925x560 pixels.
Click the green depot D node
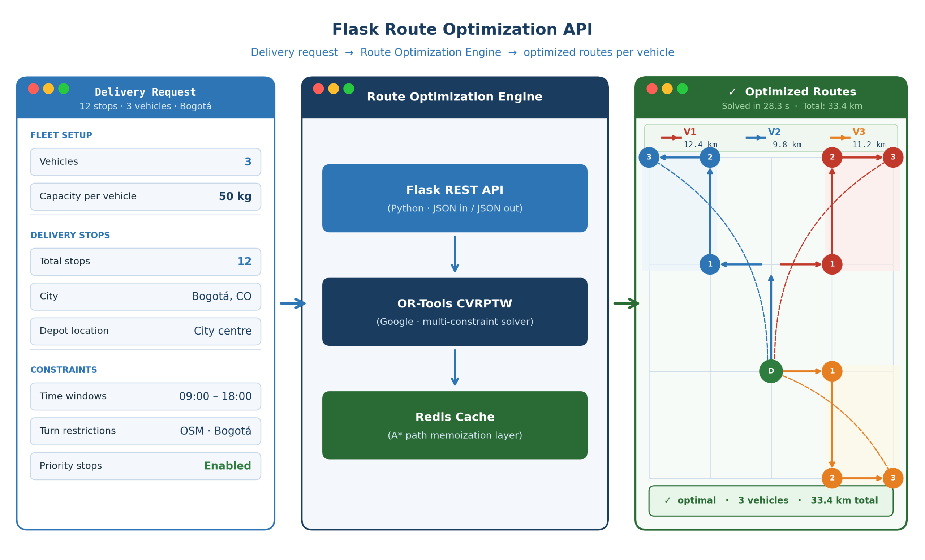tap(771, 371)
